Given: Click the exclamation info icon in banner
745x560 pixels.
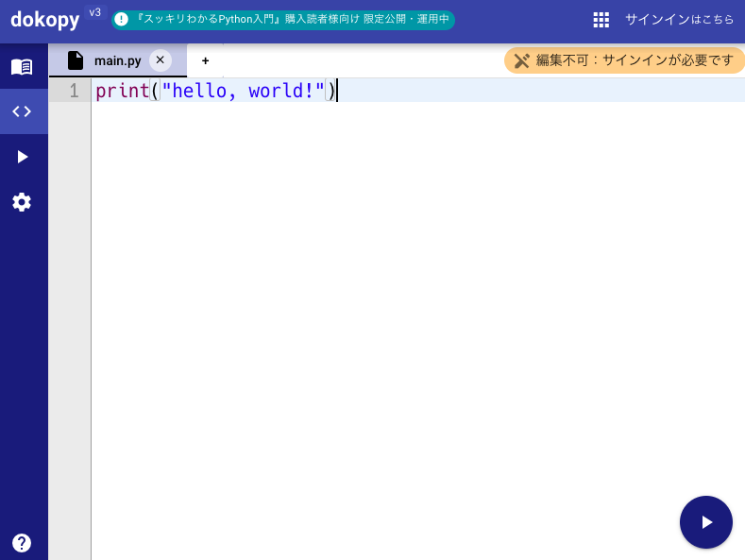Looking at the screenshot, I should click(x=122, y=20).
